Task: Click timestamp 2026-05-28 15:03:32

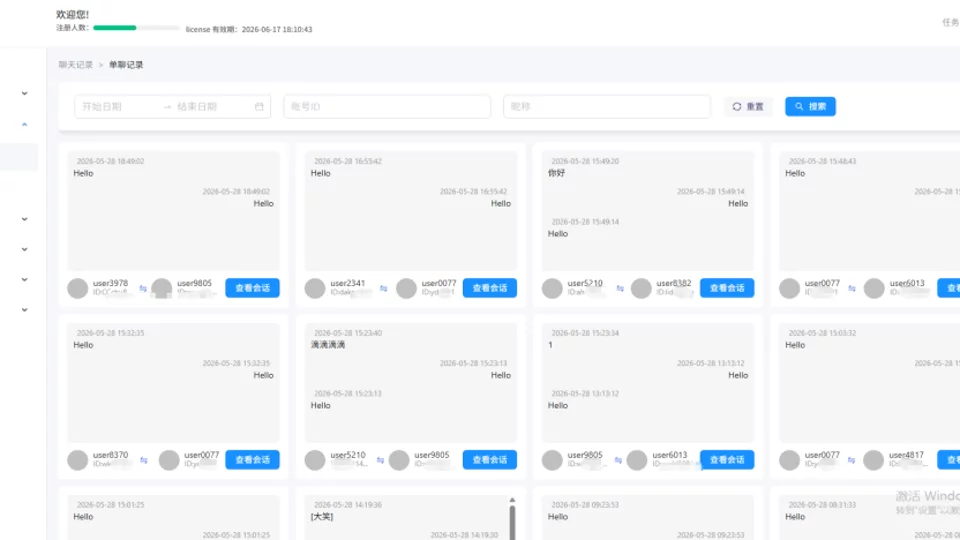Action: [x=822, y=333]
